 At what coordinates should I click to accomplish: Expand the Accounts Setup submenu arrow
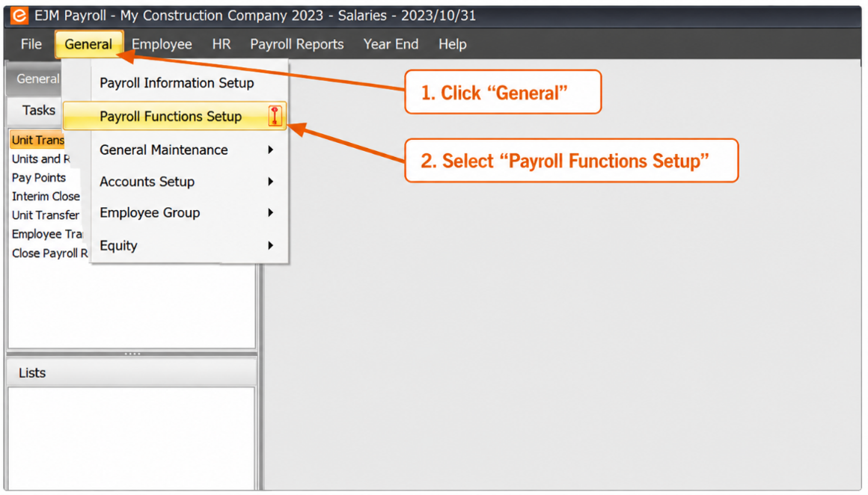271,182
